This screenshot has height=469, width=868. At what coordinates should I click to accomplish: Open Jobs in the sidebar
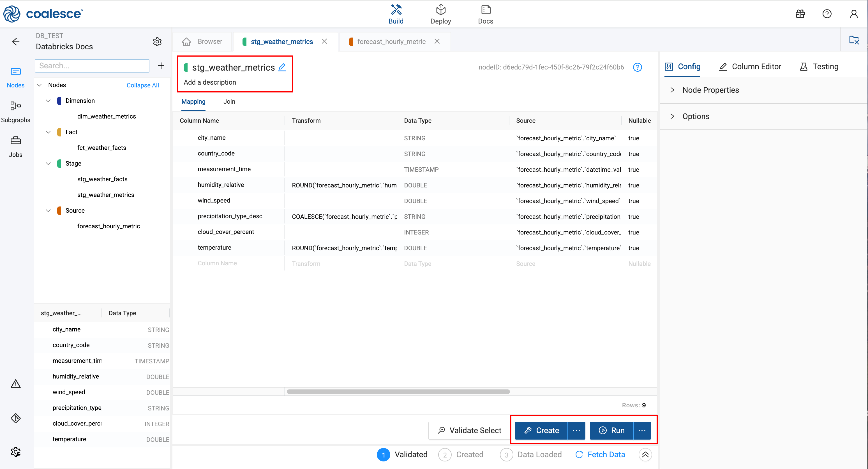pos(15,147)
